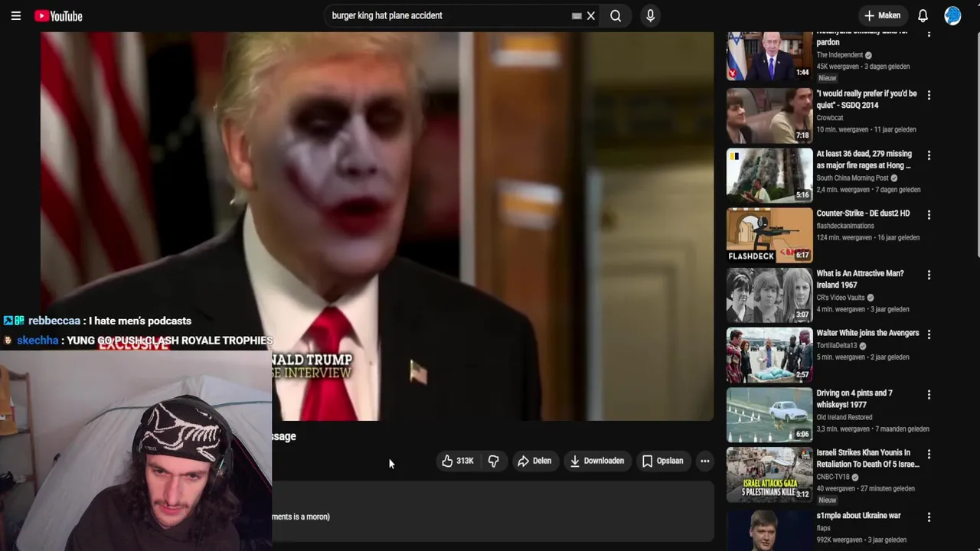Visit the Crowbcat channel name

[x=829, y=118]
